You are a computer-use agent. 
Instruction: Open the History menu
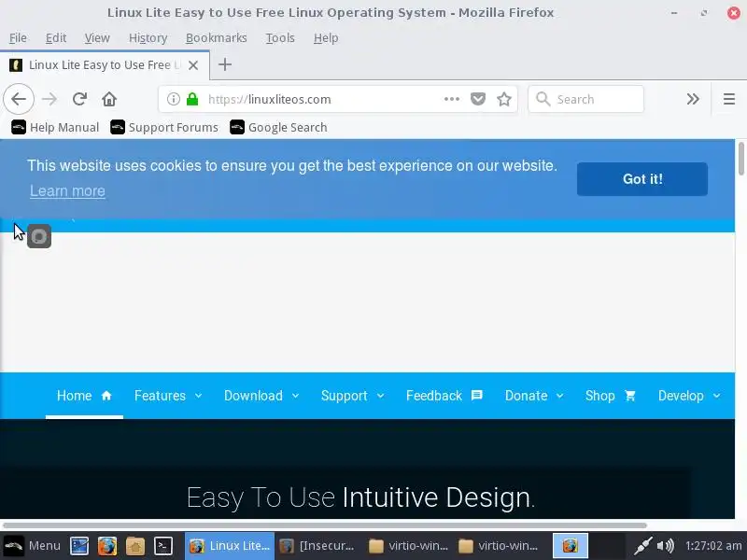coord(148,37)
